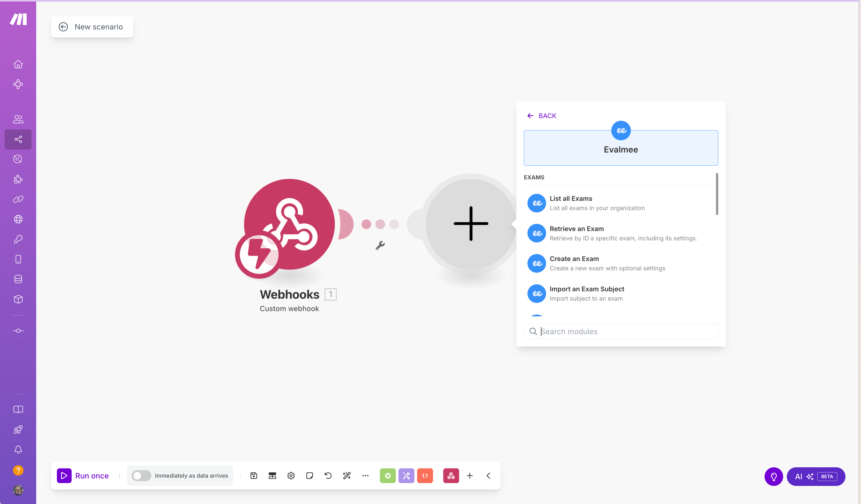The height and width of the screenshot is (504, 861).
Task: Add a favorite with the toolbar plus
Action: coord(470,476)
